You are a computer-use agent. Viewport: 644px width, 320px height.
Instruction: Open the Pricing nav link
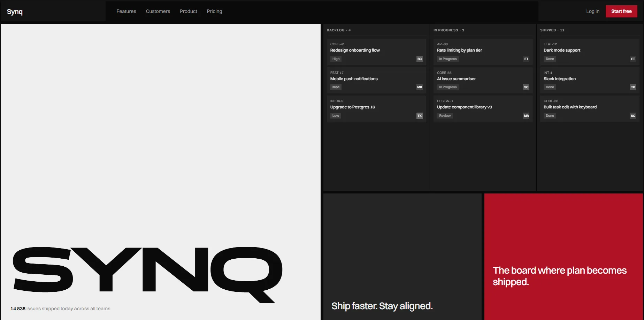tap(214, 11)
